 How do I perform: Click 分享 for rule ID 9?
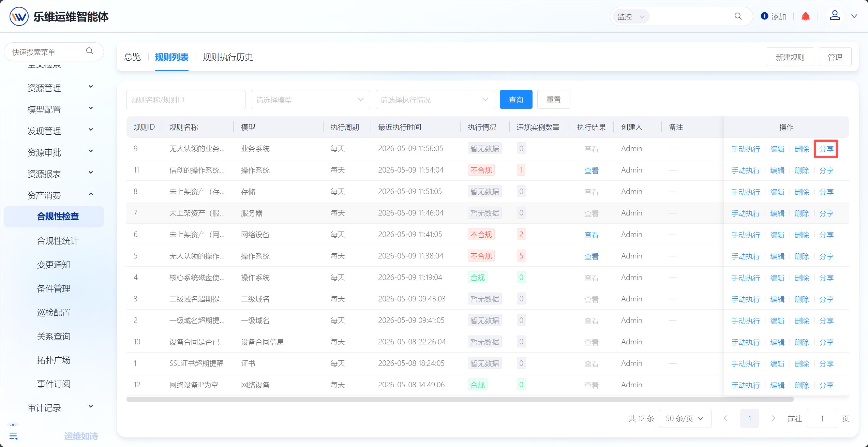(826, 149)
